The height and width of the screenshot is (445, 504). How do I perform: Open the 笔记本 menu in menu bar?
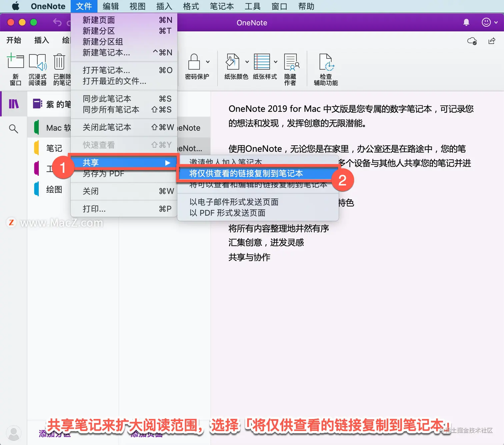coord(222,6)
